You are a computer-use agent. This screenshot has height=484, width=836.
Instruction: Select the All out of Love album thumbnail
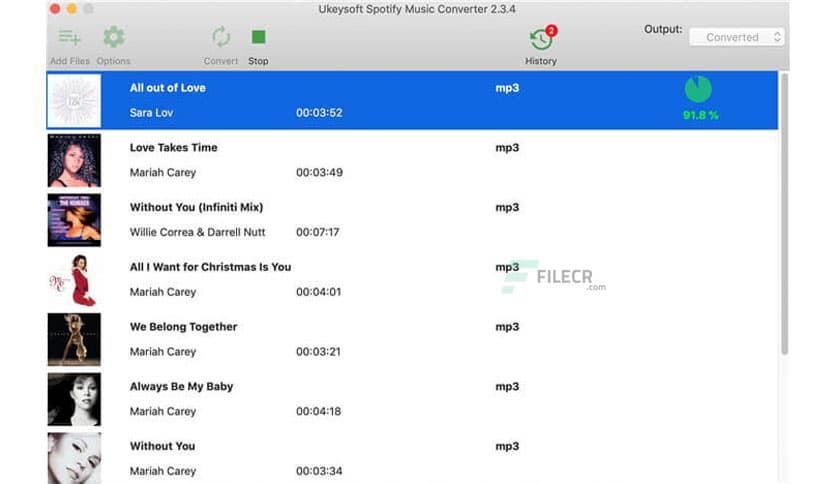[x=74, y=100]
